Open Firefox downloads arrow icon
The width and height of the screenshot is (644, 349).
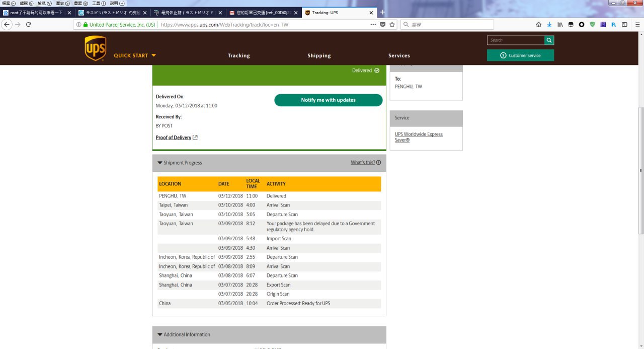coord(549,24)
